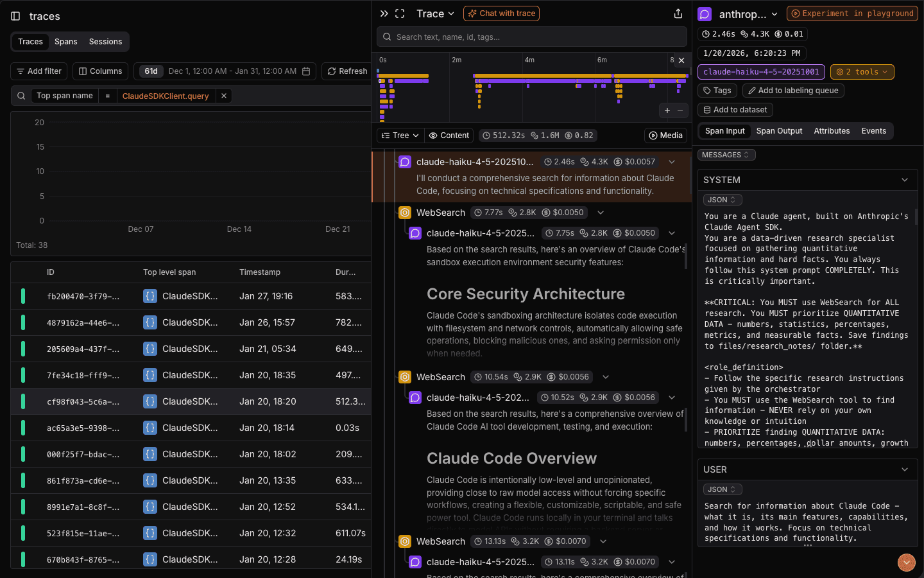This screenshot has width=924, height=578.
Task: Collapse the USER message section
Action: tap(905, 469)
